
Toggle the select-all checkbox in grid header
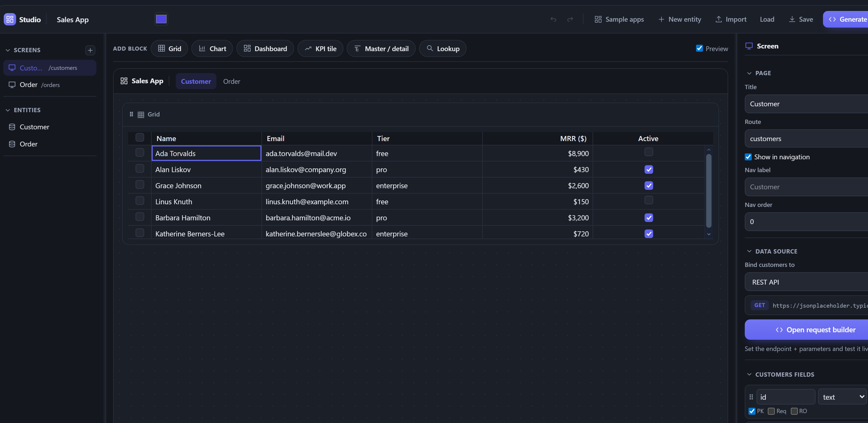click(140, 137)
